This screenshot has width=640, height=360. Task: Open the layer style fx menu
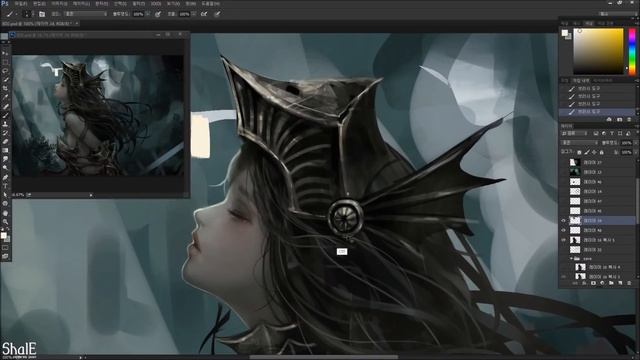[x=584, y=283]
